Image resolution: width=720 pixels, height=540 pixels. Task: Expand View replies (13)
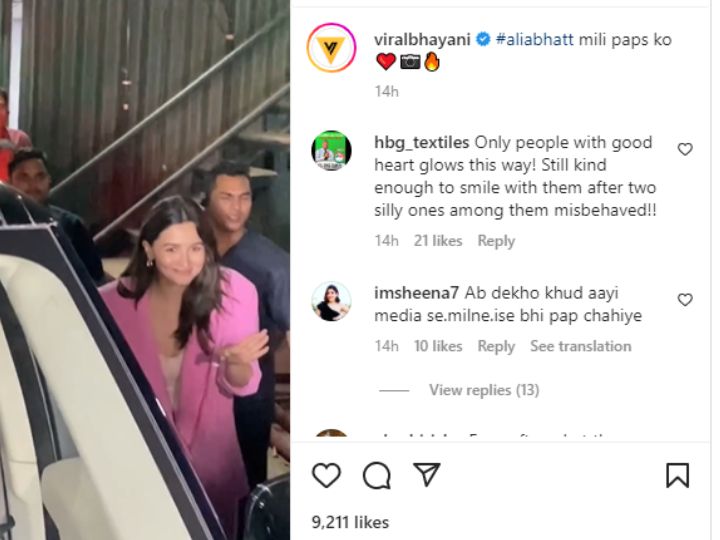point(484,390)
